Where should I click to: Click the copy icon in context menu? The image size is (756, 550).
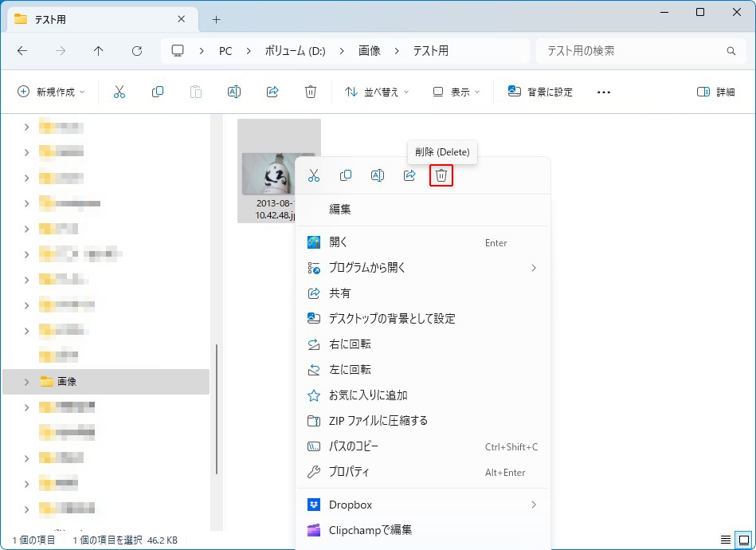(346, 175)
